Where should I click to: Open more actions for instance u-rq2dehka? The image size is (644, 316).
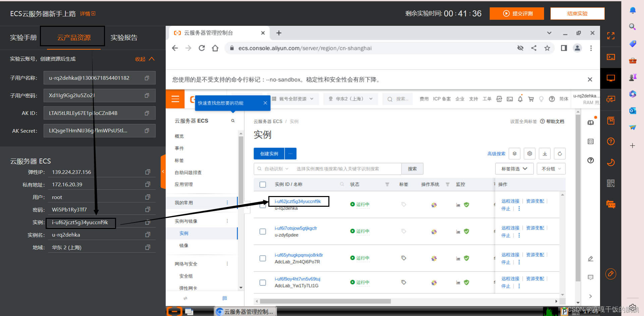(x=519, y=208)
